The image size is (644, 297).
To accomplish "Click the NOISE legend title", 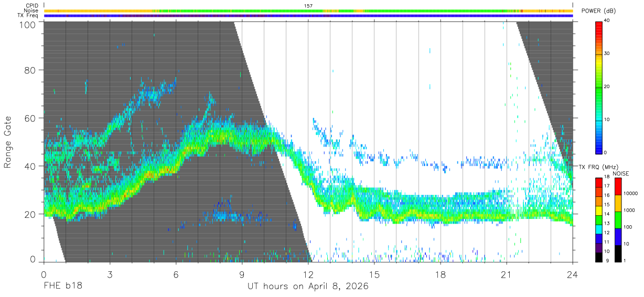I will [621, 173].
